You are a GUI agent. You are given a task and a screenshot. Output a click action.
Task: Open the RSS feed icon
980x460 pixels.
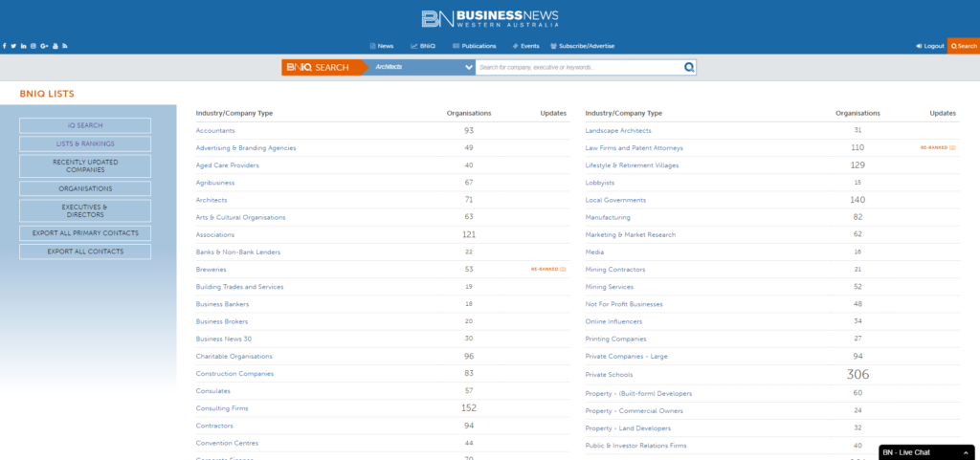tap(65, 46)
